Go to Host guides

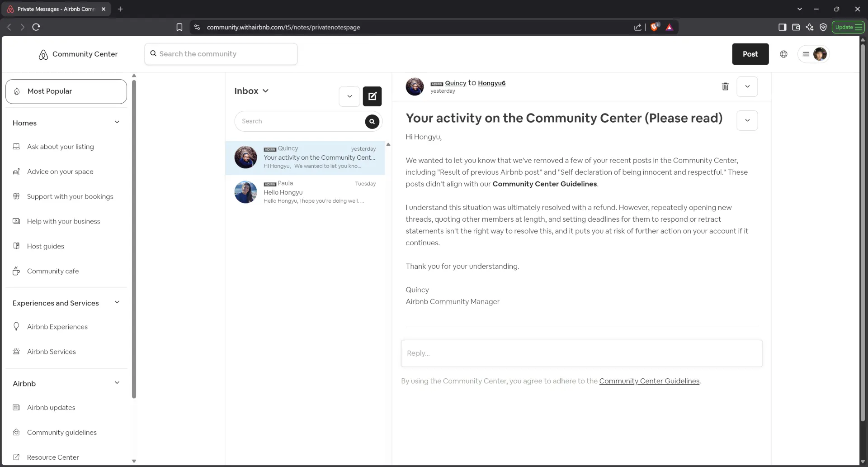tap(46, 246)
